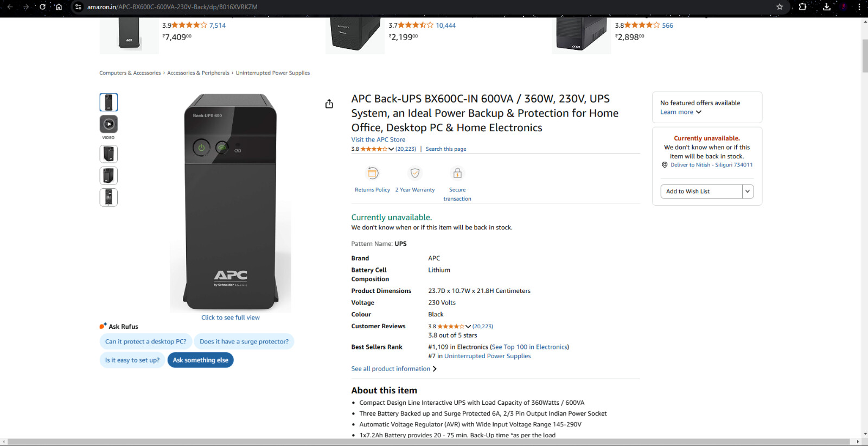Viewport: 868px width, 446px height.
Task: Reload the Amazon page
Action: [x=42, y=7]
